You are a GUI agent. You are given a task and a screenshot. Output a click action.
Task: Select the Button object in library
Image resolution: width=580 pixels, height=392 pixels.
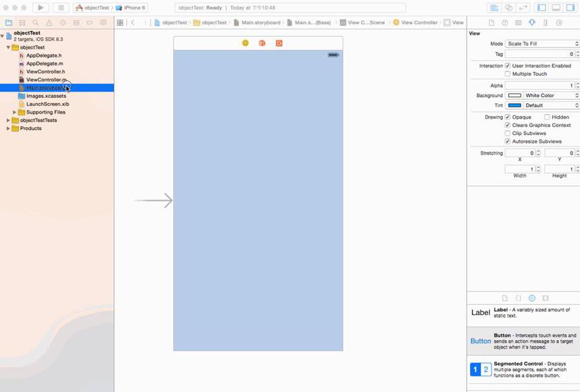pyautogui.click(x=523, y=341)
